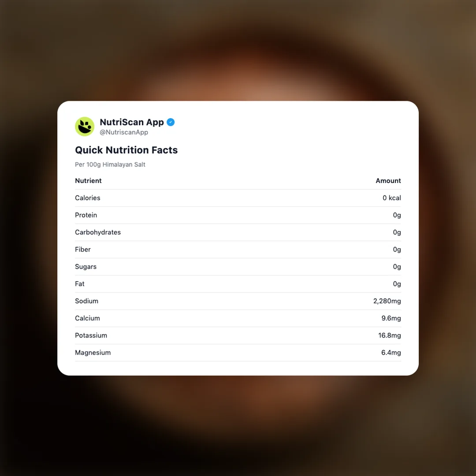Click the Carbohydrates row label

(98, 232)
